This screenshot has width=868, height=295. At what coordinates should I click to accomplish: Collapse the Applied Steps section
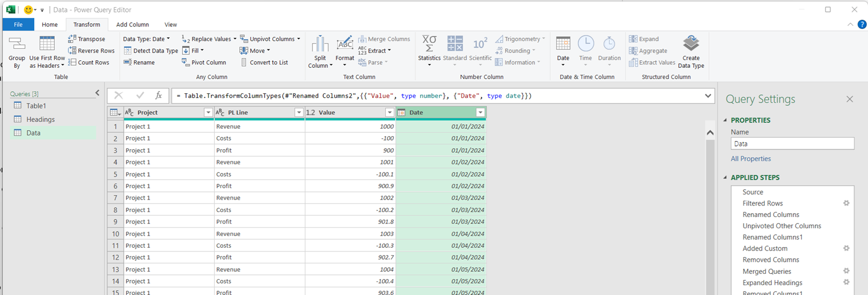[x=726, y=177]
